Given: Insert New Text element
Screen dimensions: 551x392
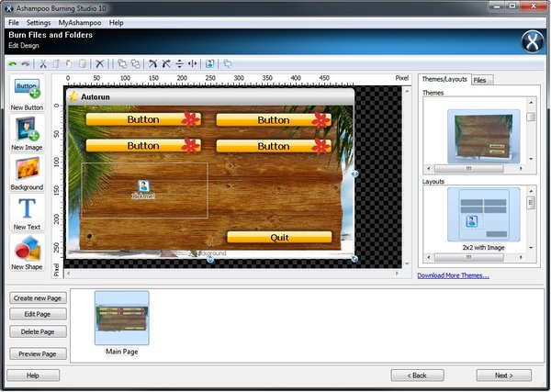Looking at the screenshot, I should [28, 212].
